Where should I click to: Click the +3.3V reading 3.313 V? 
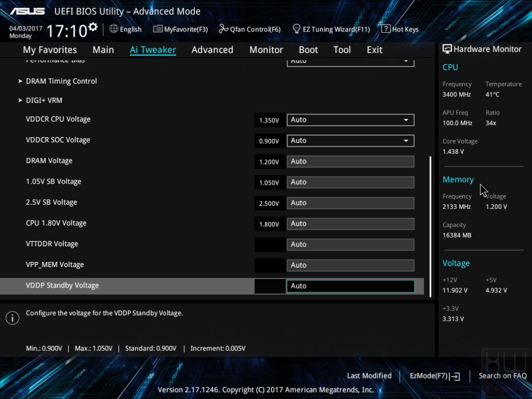pyautogui.click(x=453, y=319)
